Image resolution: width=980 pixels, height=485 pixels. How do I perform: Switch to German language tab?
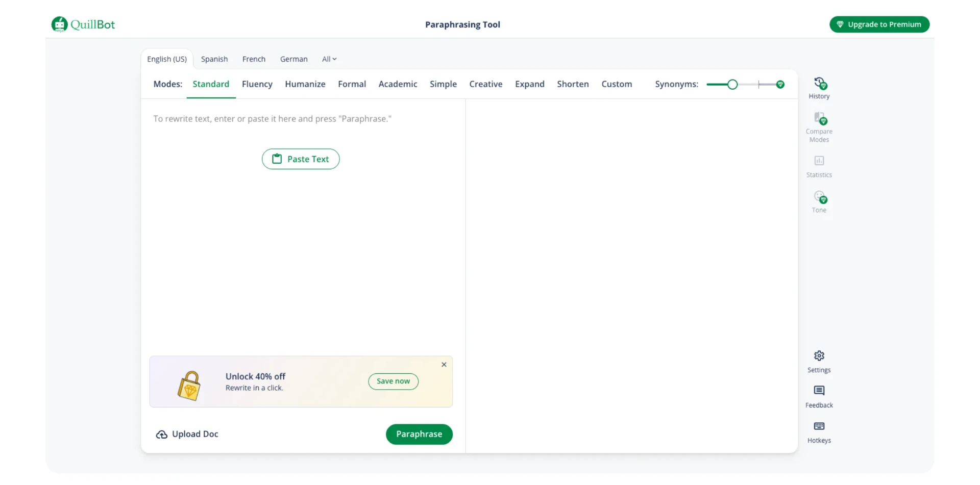click(x=294, y=59)
